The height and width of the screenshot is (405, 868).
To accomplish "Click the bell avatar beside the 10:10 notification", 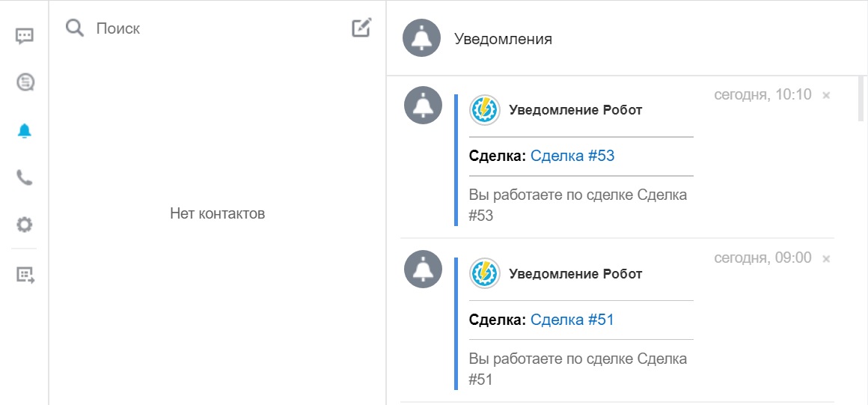I will pos(423,105).
